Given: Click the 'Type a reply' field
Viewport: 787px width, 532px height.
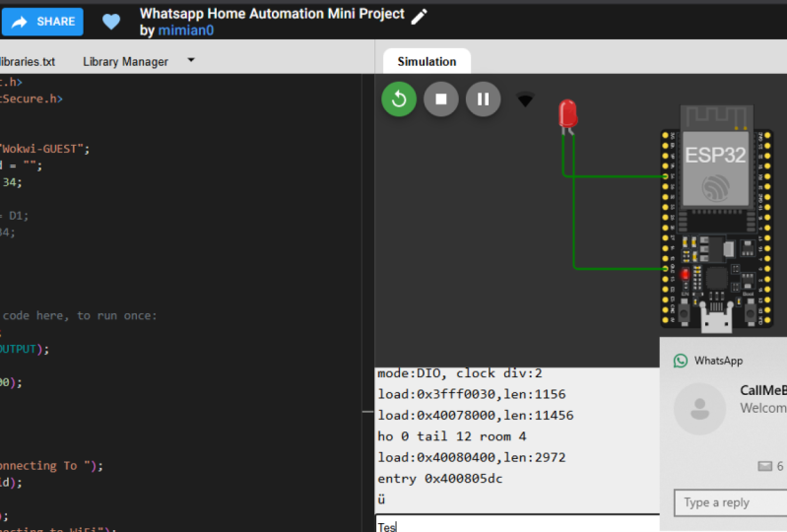Looking at the screenshot, I should [x=730, y=502].
